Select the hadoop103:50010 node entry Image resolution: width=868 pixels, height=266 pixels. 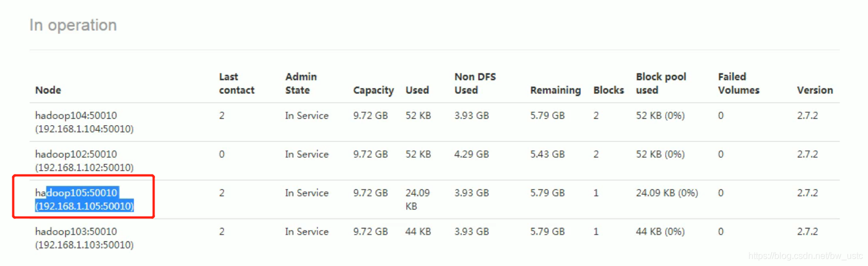click(x=84, y=239)
